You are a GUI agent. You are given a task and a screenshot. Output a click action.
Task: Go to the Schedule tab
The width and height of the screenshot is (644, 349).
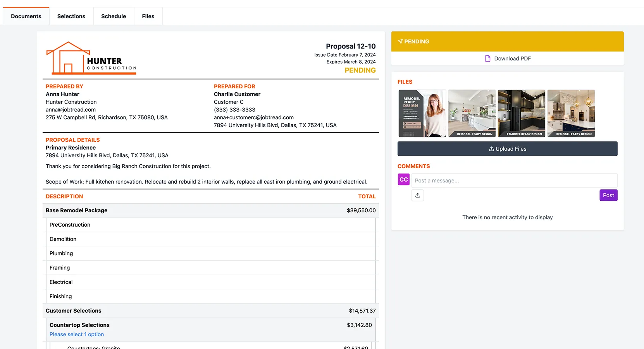click(114, 16)
